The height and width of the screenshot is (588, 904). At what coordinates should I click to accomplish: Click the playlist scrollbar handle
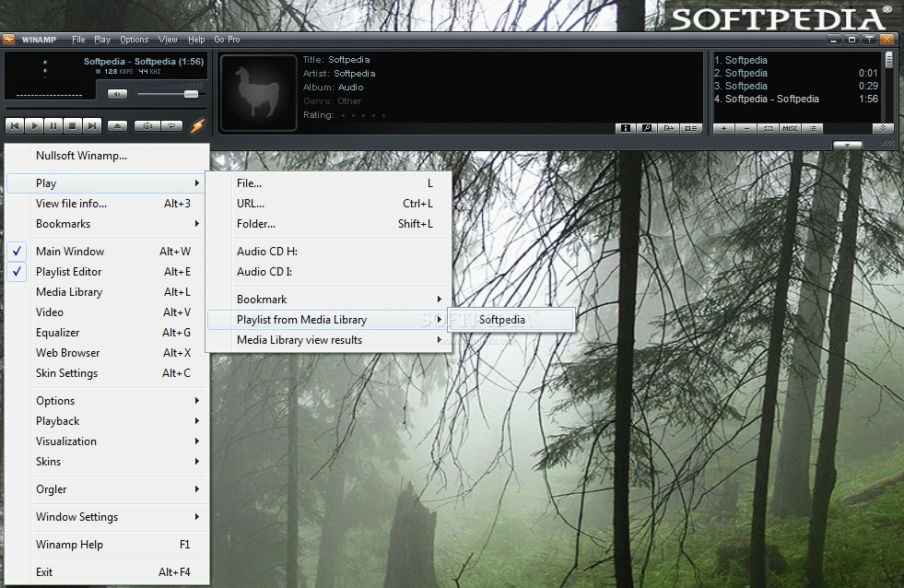tap(889, 59)
